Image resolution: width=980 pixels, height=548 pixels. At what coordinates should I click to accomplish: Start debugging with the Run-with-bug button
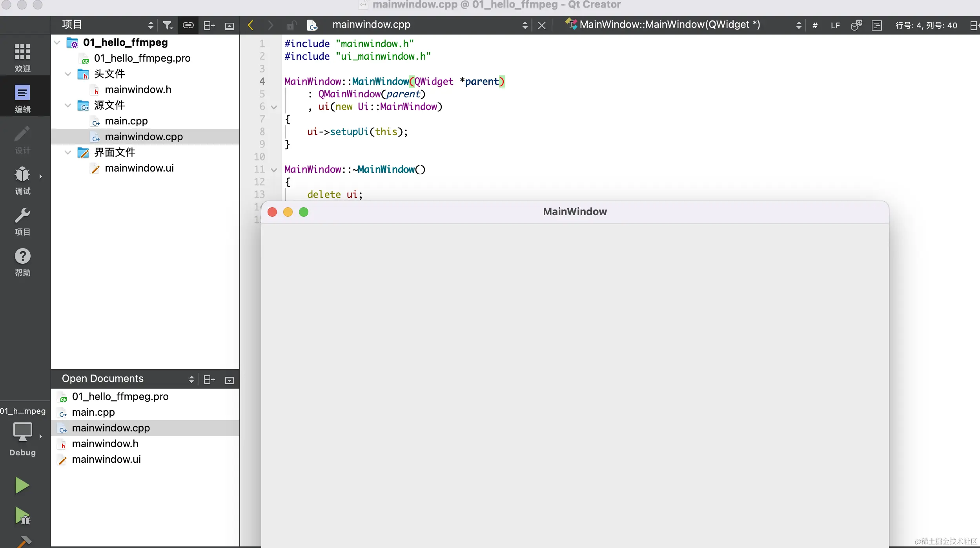(x=22, y=516)
